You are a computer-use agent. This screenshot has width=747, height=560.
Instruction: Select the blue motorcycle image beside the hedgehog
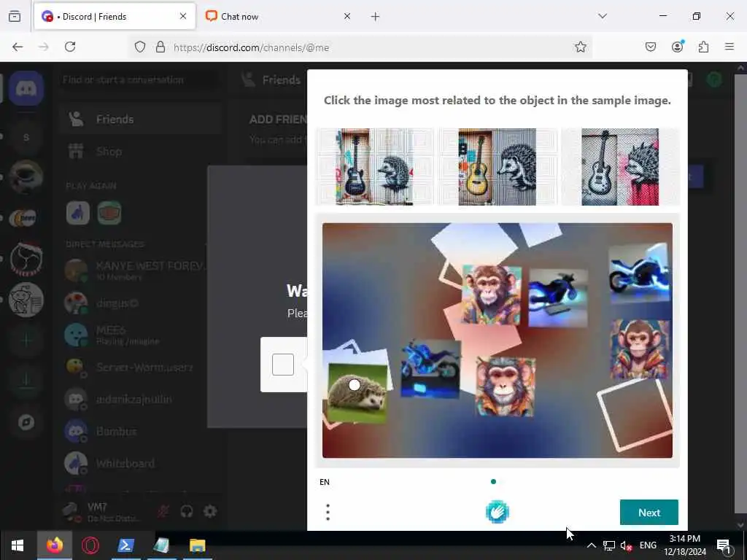click(431, 369)
